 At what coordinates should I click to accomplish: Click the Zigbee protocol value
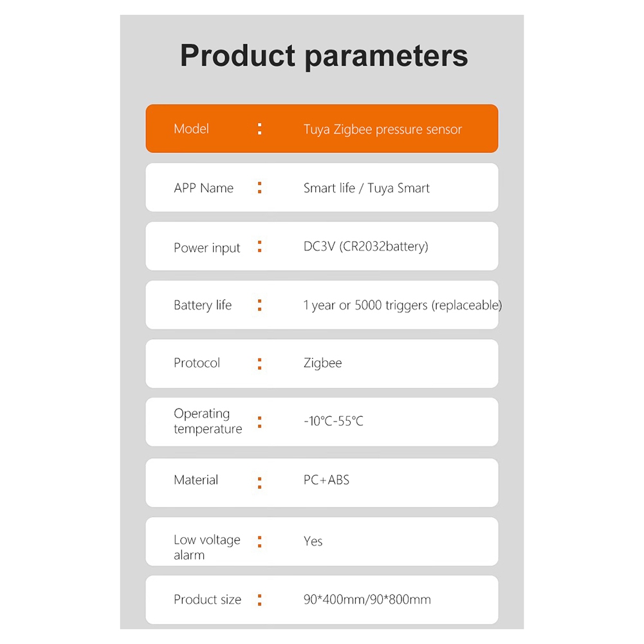point(322,363)
